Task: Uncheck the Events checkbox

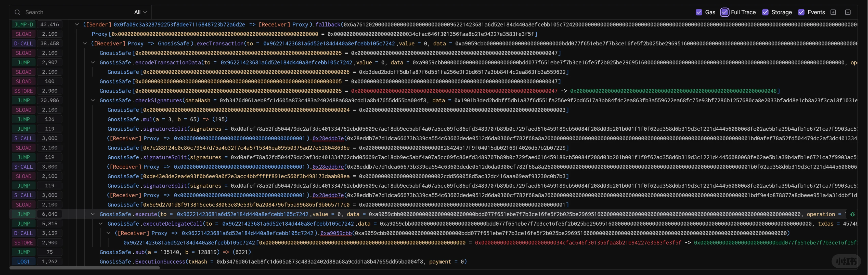Action: point(801,12)
